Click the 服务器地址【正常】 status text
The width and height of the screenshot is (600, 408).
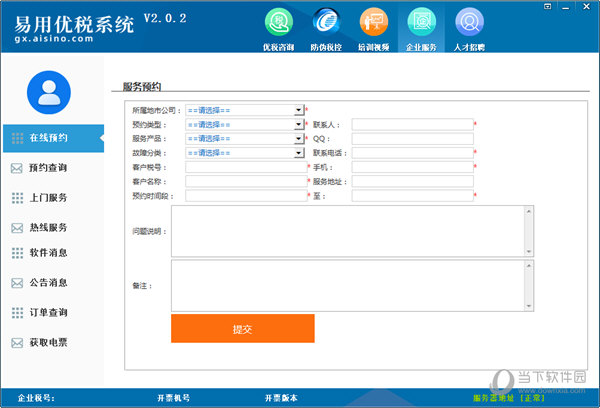[x=509, y=398]
